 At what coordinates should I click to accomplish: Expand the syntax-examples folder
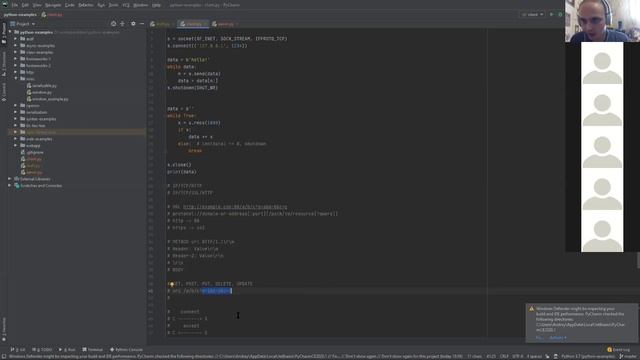(16, 119)
